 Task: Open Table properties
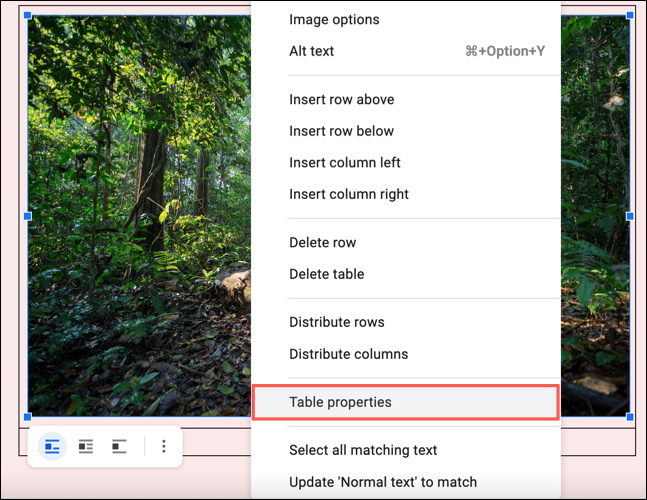click(406, 402)
